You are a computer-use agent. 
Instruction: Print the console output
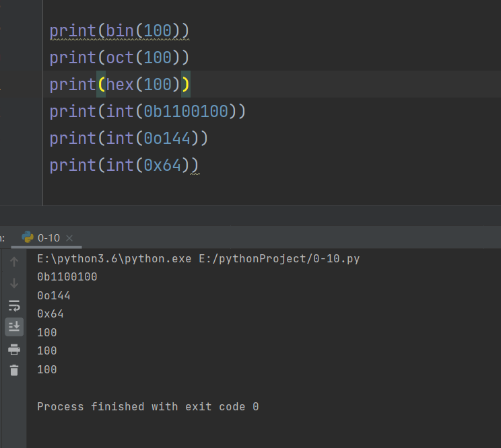[14, 349]
